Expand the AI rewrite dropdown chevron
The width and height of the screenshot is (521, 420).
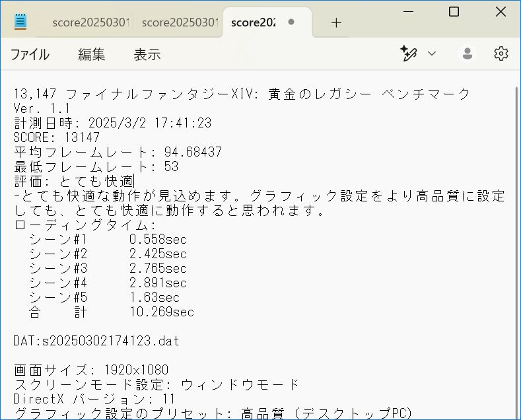point(432,53)
